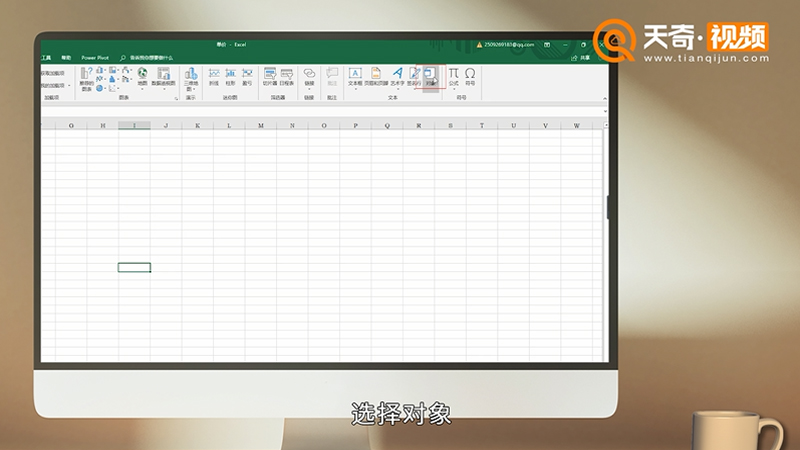Viewport: 800px width, 450px height.
Task: Click the combo chart icon
Action: tap(125, 79)
